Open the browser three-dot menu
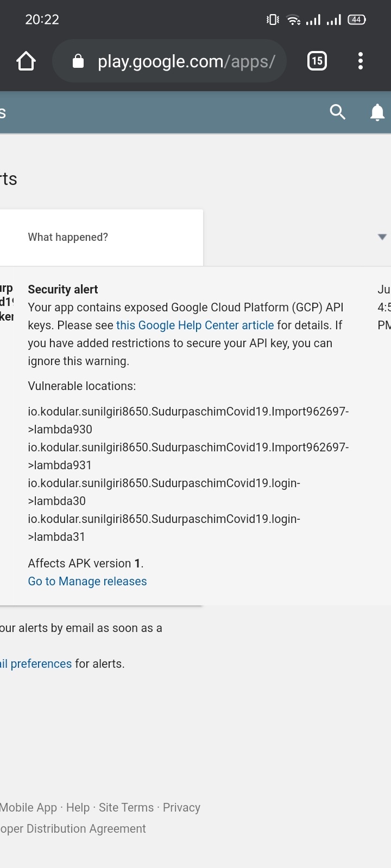The width and height of the screenshot is (391, 868). tap(361, 61)
